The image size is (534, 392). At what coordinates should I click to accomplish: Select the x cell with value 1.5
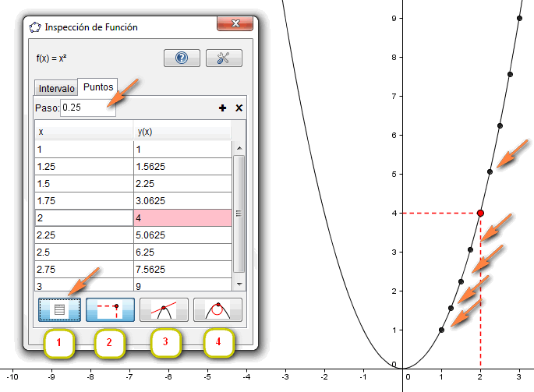pos(84,184)
